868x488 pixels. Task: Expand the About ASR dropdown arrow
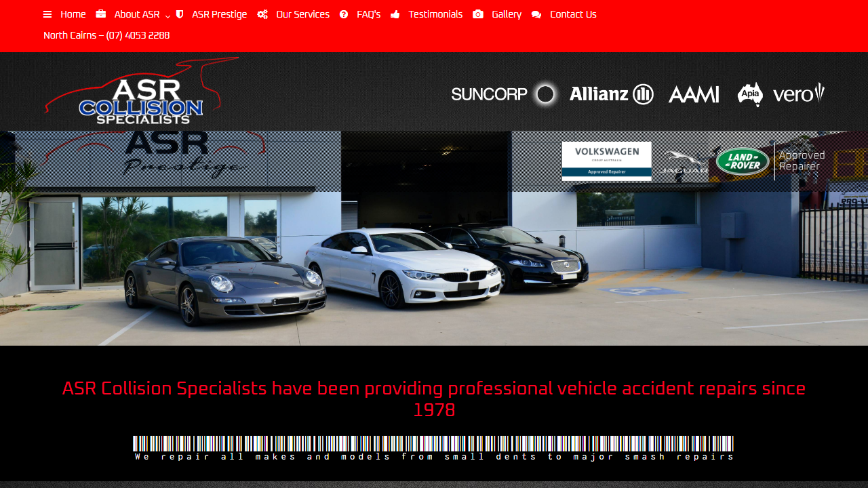(x=167, y=16)
